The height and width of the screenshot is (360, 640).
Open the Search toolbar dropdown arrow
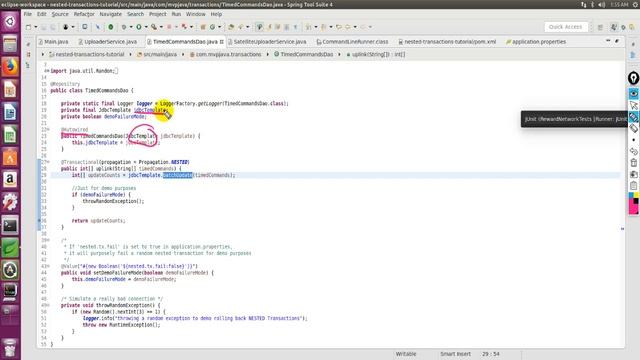(x=247, y=27)
